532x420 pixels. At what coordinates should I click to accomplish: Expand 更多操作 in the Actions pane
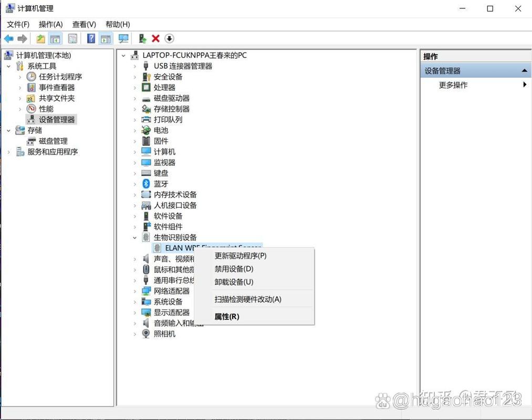[452, 85]
